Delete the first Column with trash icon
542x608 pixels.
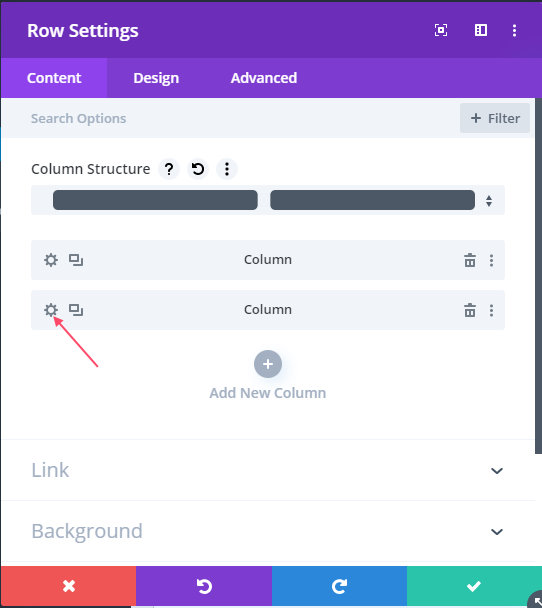click(x=470, y=260)
